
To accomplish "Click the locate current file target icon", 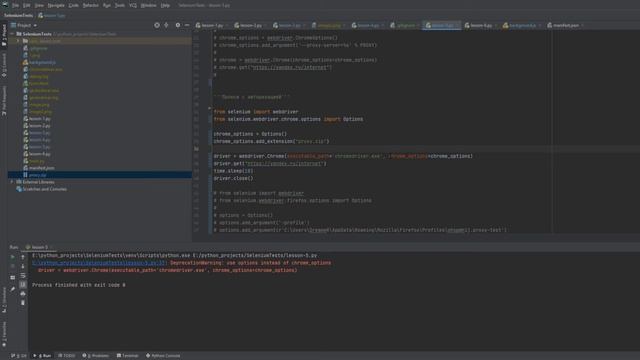I will [x=157, y=25].
